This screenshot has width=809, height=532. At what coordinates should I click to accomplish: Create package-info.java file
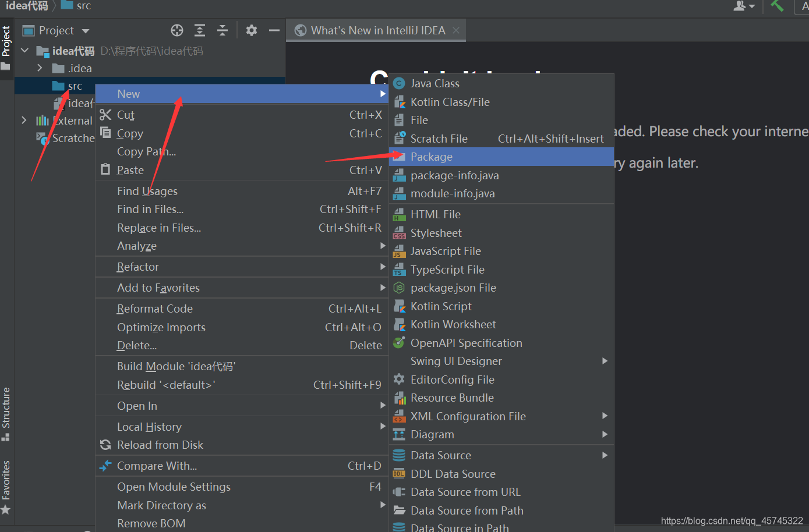coord(501,175)
